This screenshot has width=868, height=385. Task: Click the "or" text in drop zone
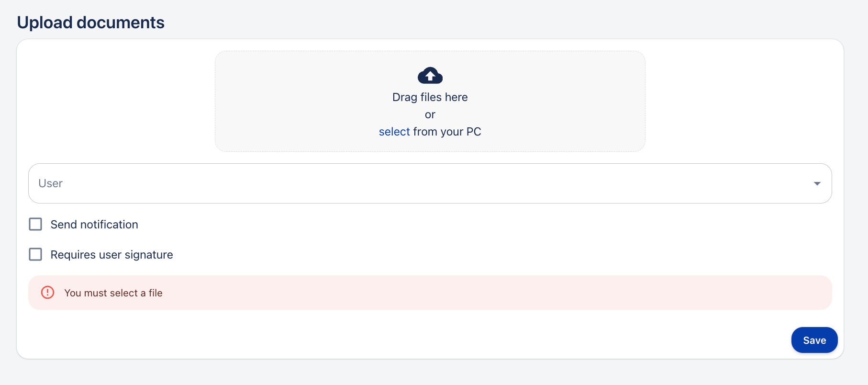pyautogui.click(x=430, y=114)
